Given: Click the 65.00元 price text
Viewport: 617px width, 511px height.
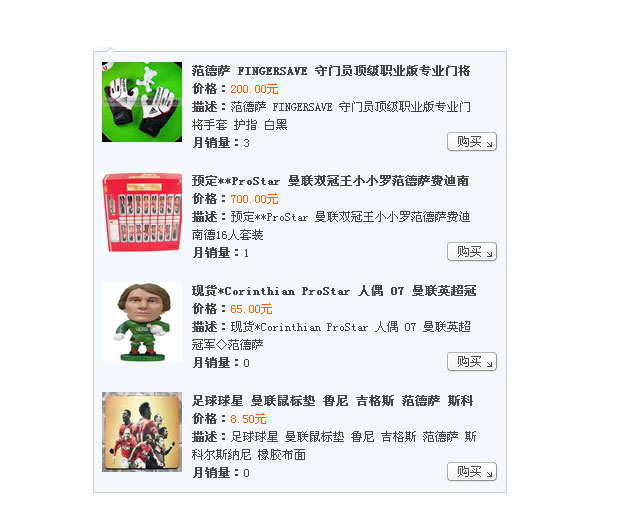Looking at the screenshot, I should [251, 309].
